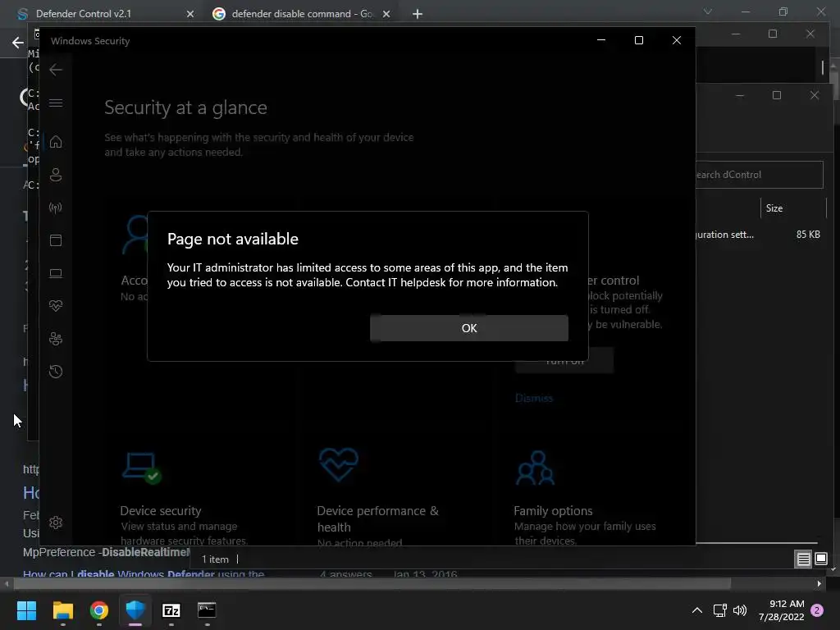The image size is (840, 630).
Task: Close the Defender Control v2.1 browser tab
Action: click(x=190, y=14)
